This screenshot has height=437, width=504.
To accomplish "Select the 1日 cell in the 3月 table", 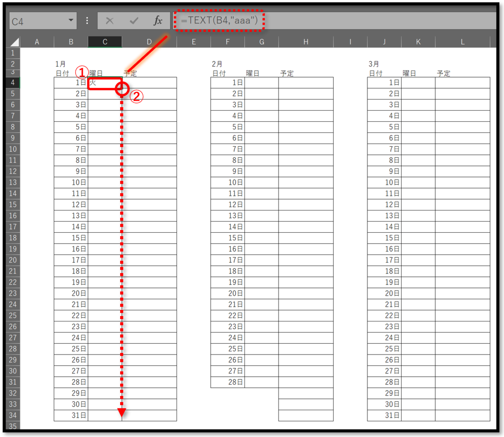I will point(384,83).
